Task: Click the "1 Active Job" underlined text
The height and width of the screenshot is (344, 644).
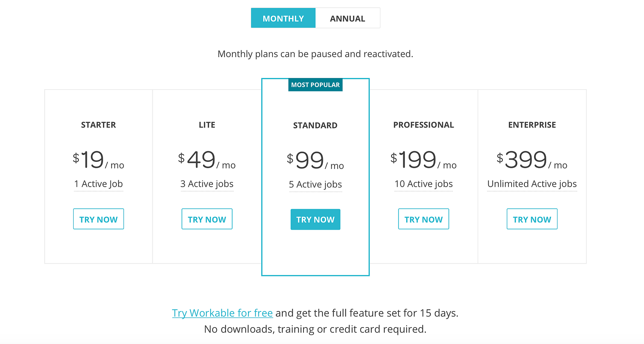Action: (98, 184)
